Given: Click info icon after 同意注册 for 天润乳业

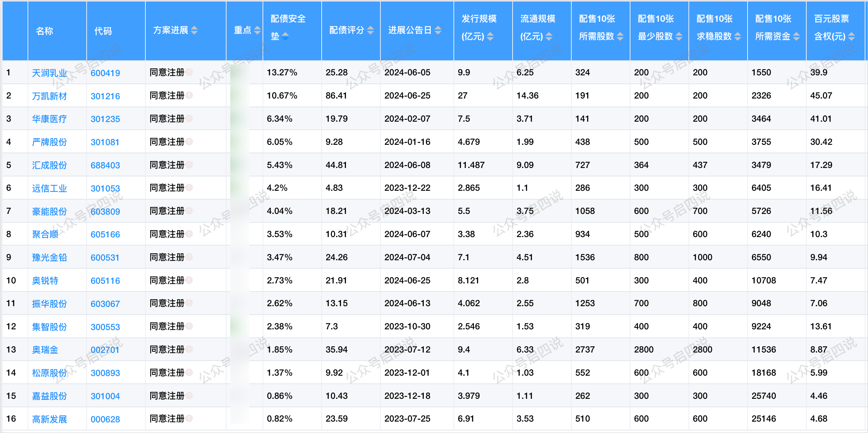Looking at the screenshot, I should (189, 72).
